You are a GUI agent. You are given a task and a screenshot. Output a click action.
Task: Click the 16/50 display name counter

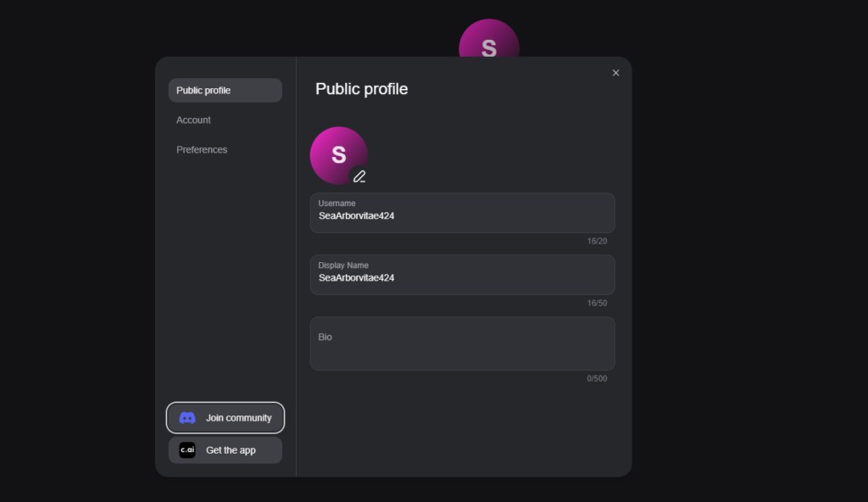[x=597, y=303]
